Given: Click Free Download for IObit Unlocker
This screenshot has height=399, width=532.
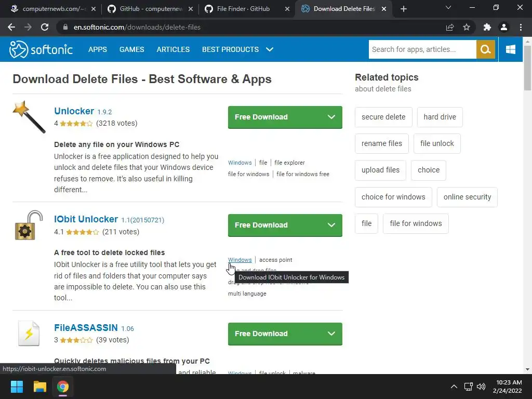Looking at the screenshot, I should pos(261,225).
